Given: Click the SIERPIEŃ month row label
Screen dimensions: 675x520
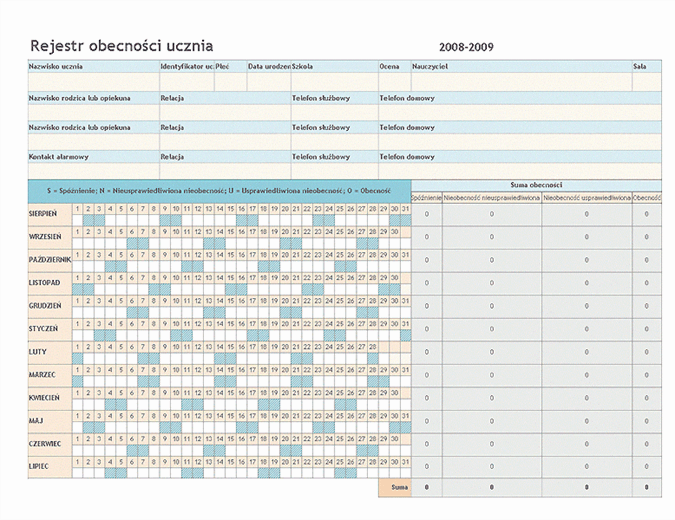Looking at the screenshot, I should pos(43,213).
